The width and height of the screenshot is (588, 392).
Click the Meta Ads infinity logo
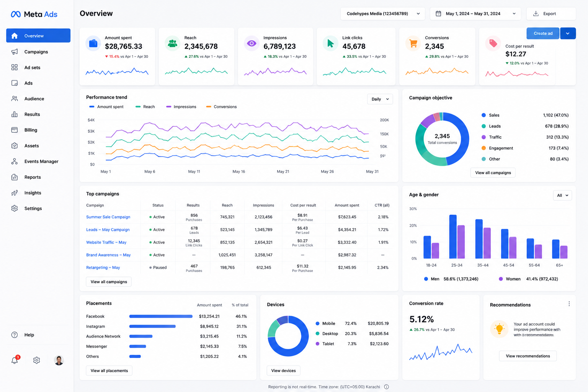16,14
